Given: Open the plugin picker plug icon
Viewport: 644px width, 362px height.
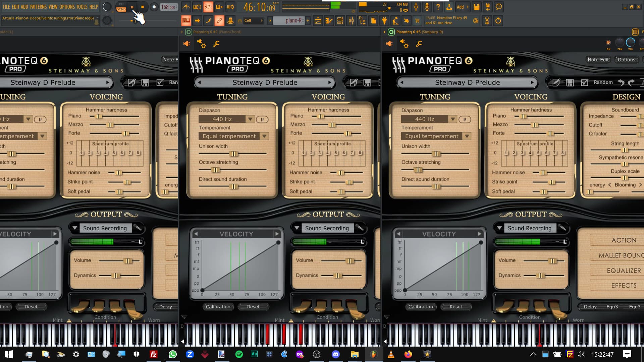Looking at the screenshot, I should coord(384,21).
